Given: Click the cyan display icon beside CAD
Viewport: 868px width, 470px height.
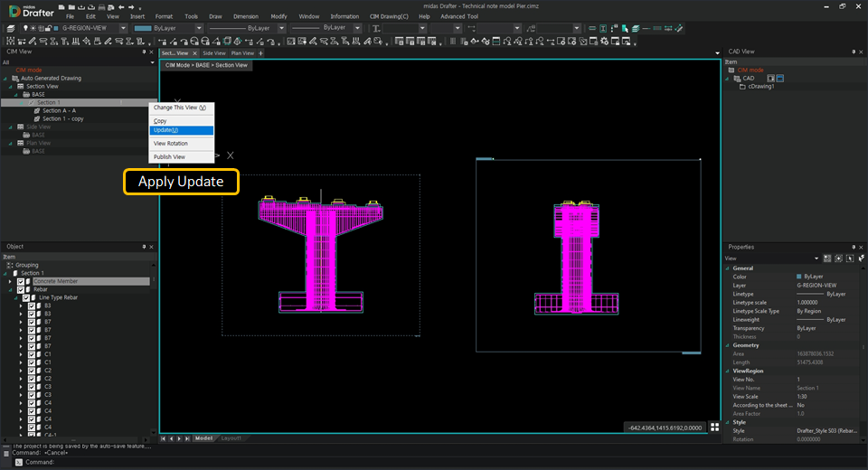Looking at the screenshot, I should (780, 78).
